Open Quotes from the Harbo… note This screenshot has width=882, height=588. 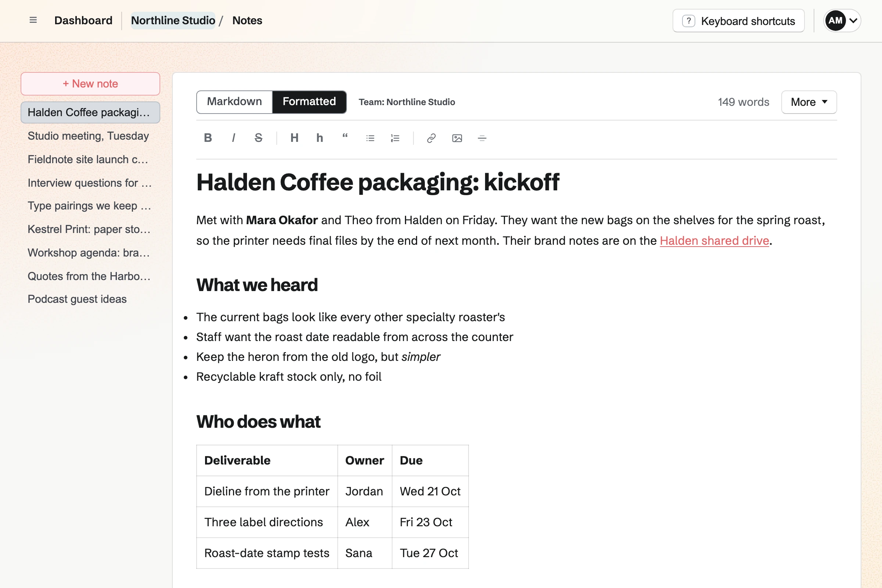point(90,276)
